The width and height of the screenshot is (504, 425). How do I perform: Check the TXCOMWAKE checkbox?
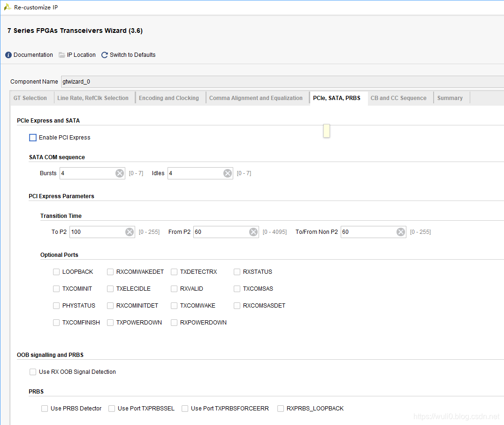point(174,306)
